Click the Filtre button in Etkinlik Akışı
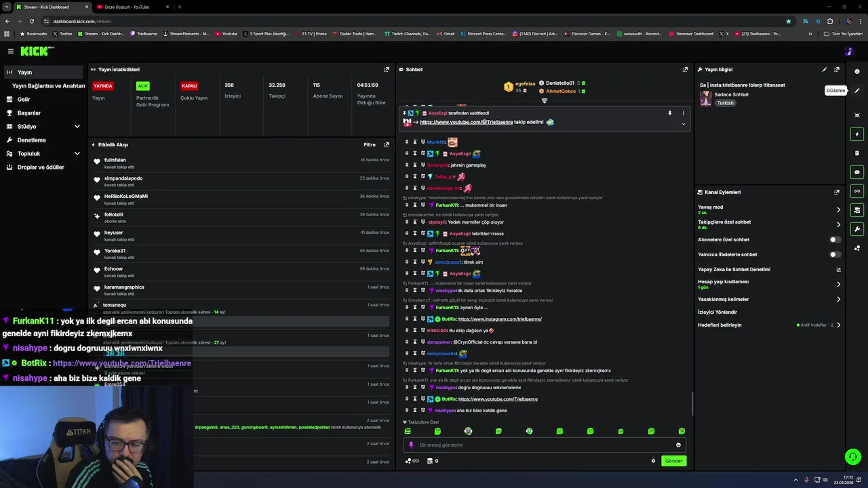This screenshot has width=868, height=488. click(x=370, y=144)
